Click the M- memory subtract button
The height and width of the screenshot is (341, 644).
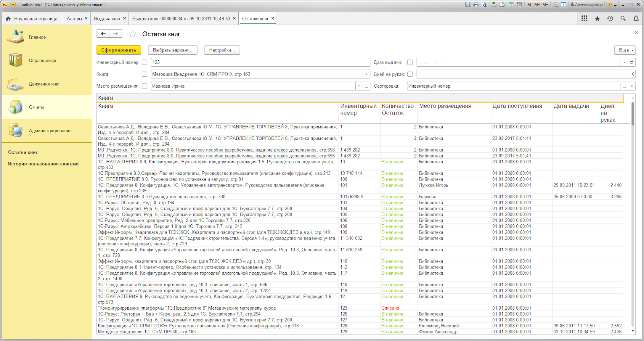(x=545, y=4)
